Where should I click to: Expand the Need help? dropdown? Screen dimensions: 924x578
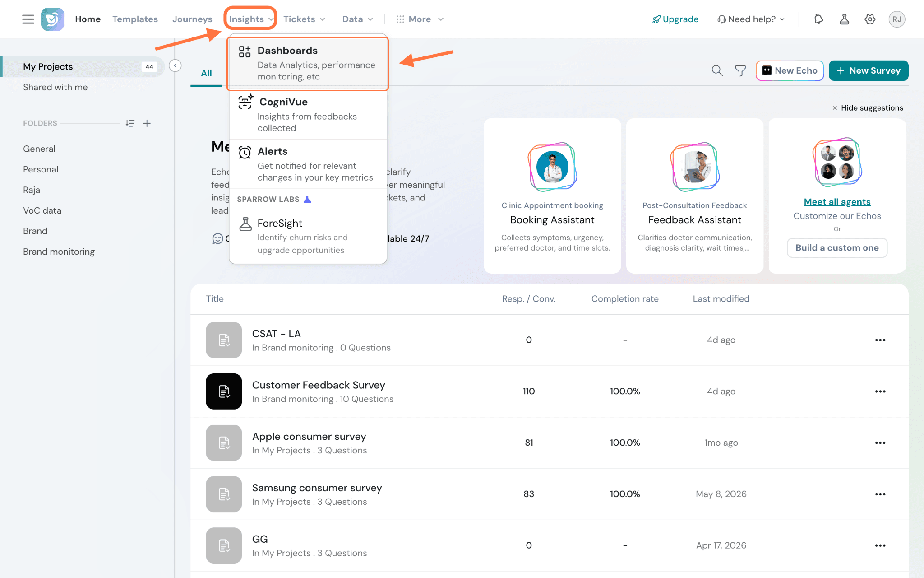click(751, 19)
